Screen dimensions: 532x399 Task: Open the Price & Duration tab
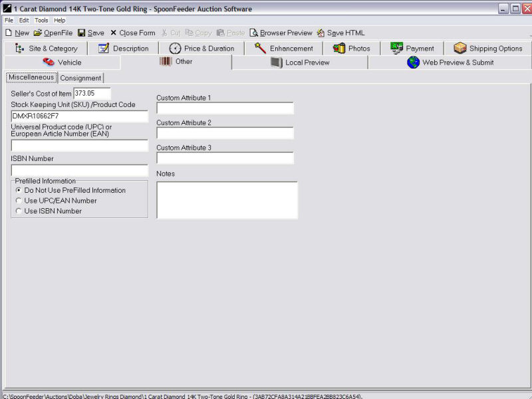click(201, 48)
